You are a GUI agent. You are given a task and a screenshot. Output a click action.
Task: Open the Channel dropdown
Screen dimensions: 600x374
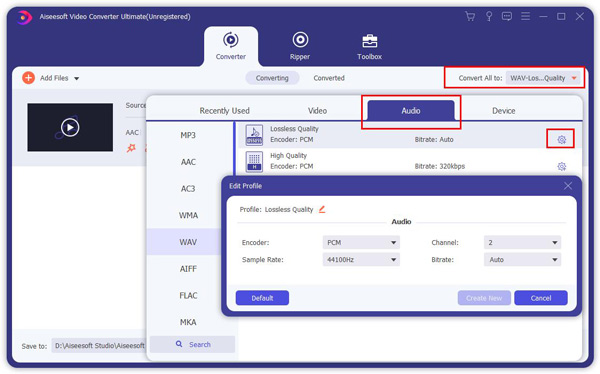522,242
